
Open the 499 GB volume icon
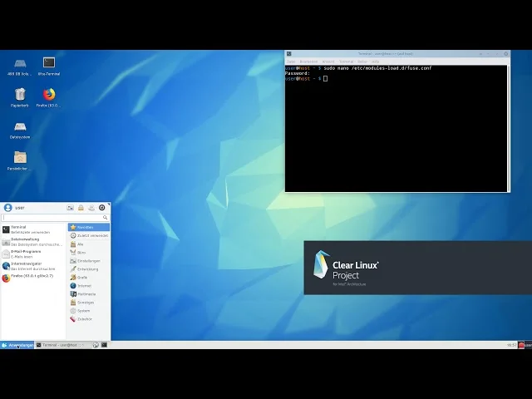click(20, 63)
